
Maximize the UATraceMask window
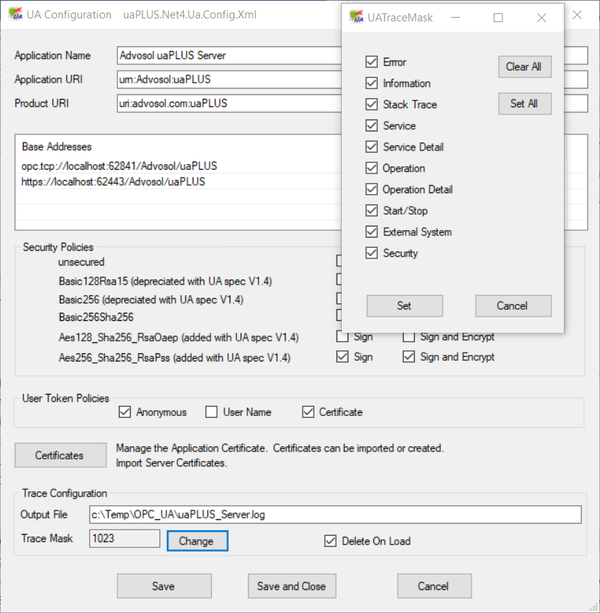point(498,18)
